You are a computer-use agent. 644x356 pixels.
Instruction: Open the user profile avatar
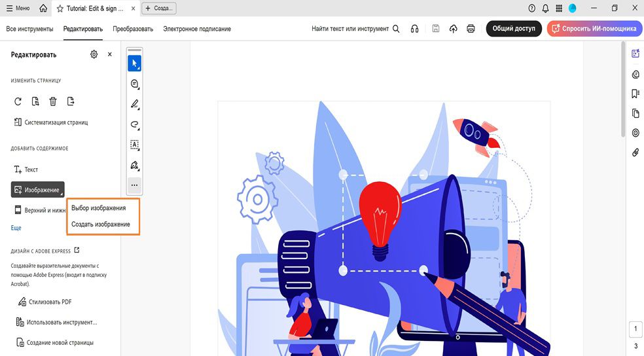coord(572,9)
